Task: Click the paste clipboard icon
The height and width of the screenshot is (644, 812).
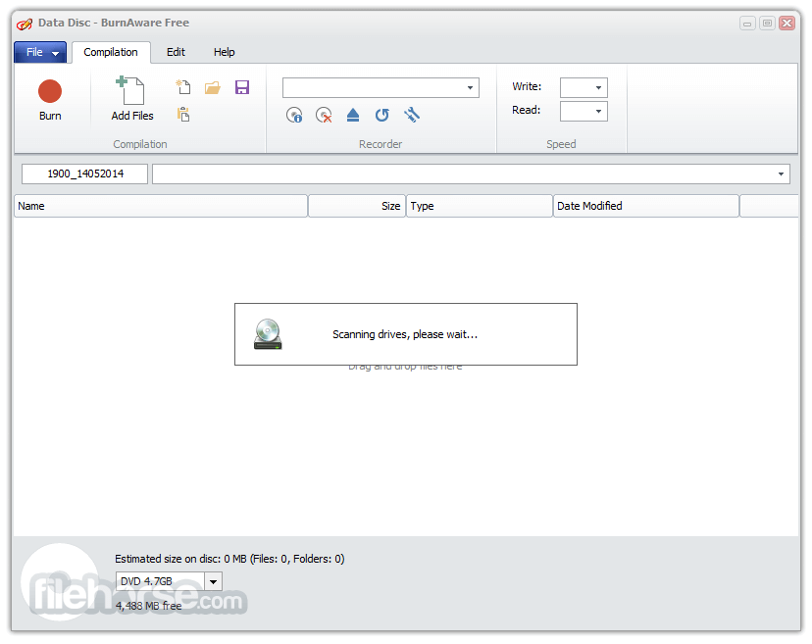Action: pyautogui.click(x=183, y=114)
